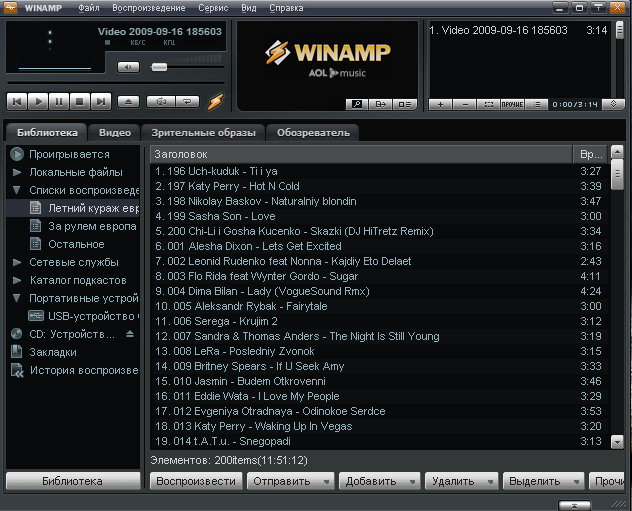Click the magnifier icon under album art
The image size is (632, 511).
tap(357, 104)
